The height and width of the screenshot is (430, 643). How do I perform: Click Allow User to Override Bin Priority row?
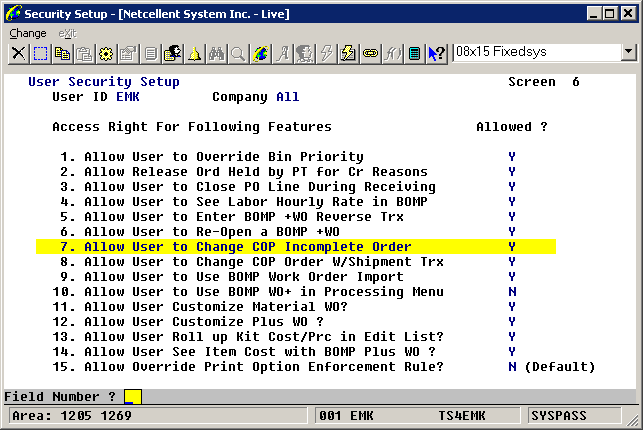pyautogui.click(x=223, y=157)
